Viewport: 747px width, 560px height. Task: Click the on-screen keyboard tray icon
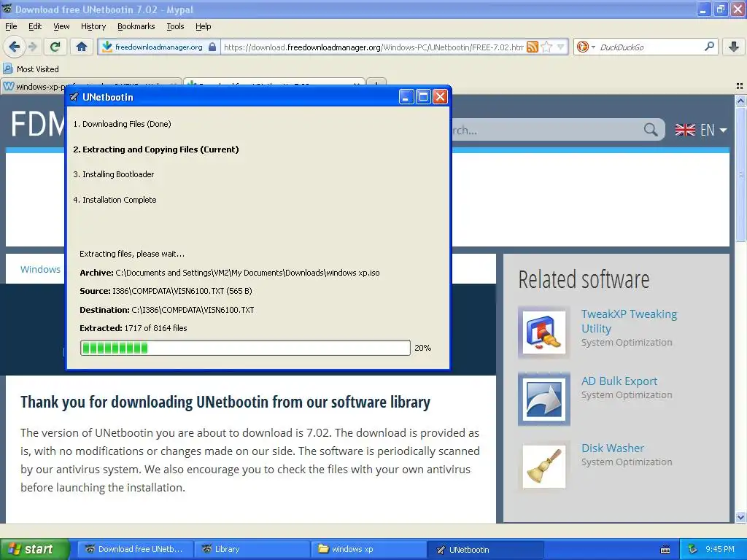click(665, 550)
